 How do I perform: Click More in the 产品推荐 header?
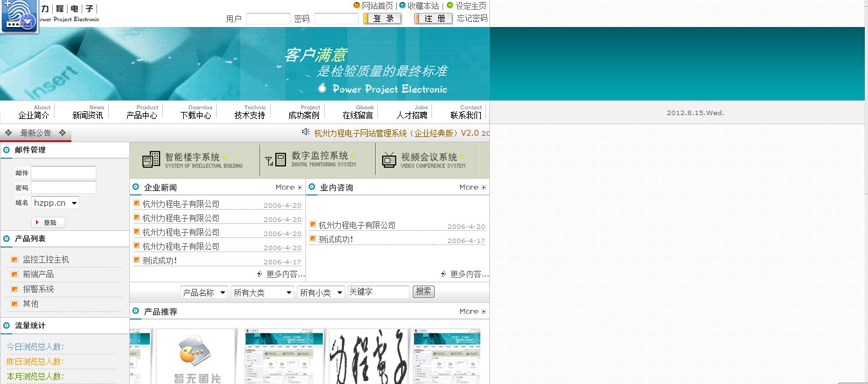click(x=469, y=311)
